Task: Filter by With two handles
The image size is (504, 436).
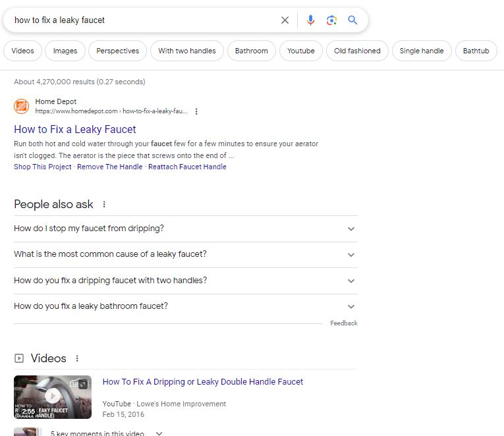Action: point(187,51)
